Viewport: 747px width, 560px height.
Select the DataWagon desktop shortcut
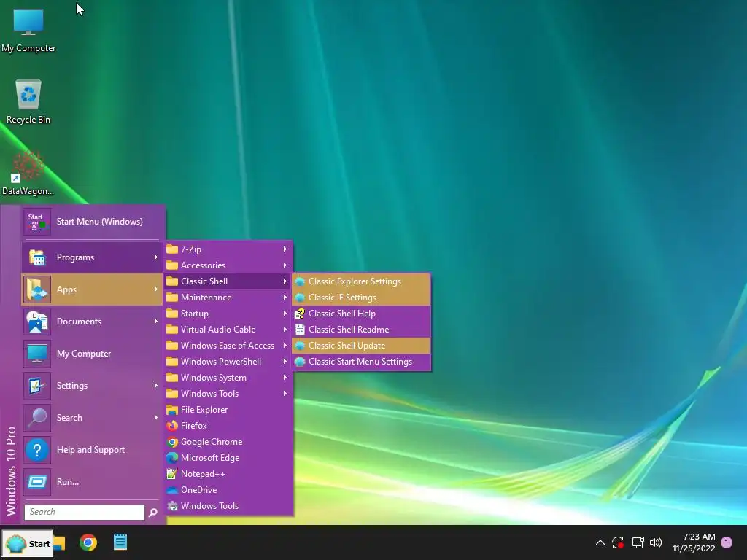(x=28, y=173)
